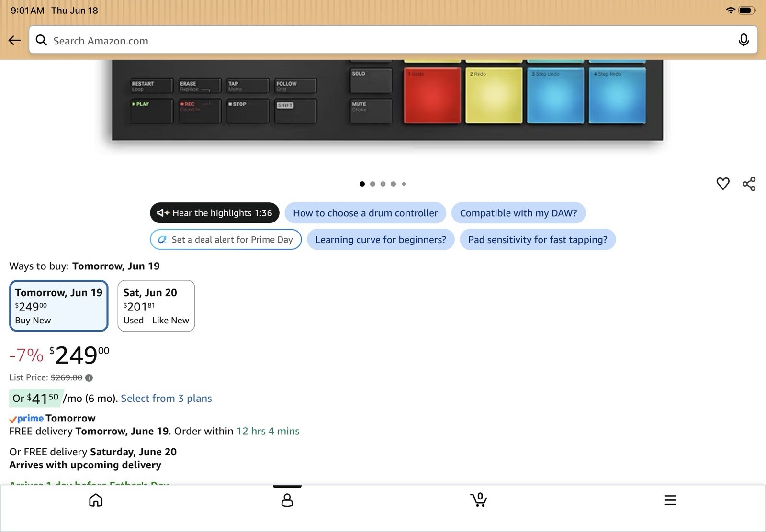Tap Pad sensitivity for fast tapping? chip
Screen dimensions: 766x532
(x=538, y=240)
